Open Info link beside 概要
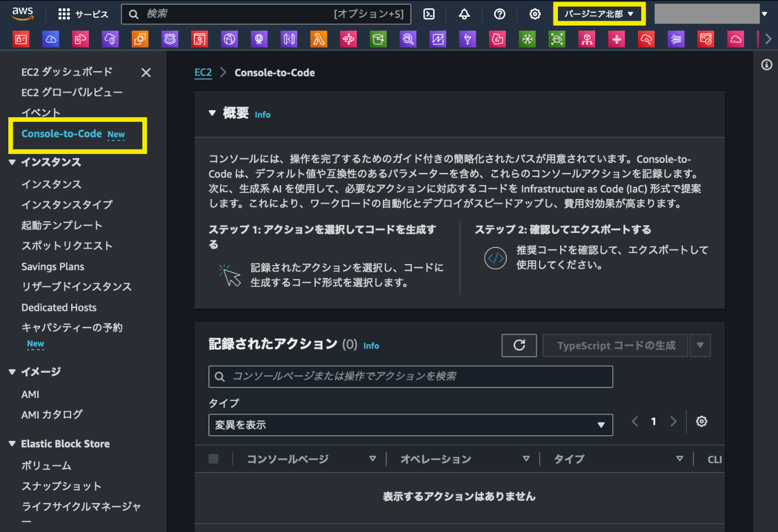The width and height of the screenshot is (778, 532). 262,115
